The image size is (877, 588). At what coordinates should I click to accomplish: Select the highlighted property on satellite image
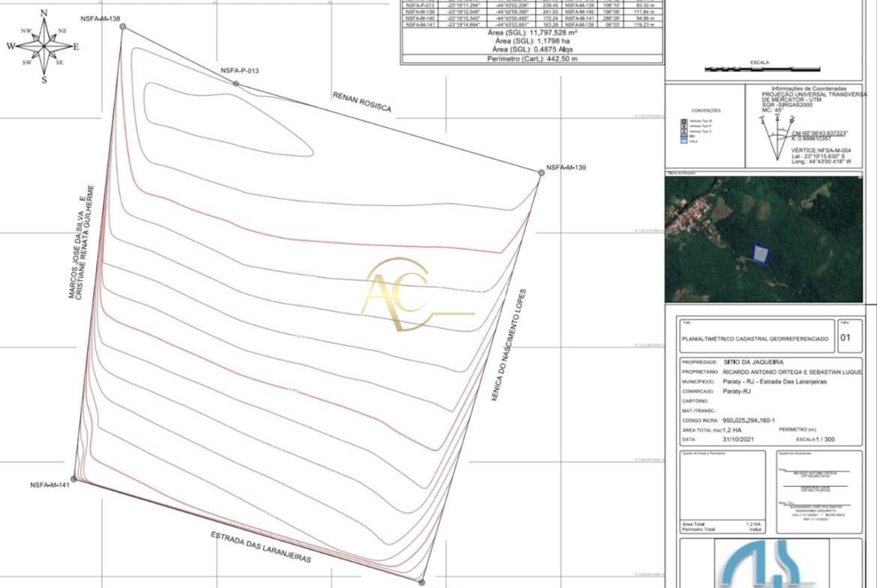point(761,255)
